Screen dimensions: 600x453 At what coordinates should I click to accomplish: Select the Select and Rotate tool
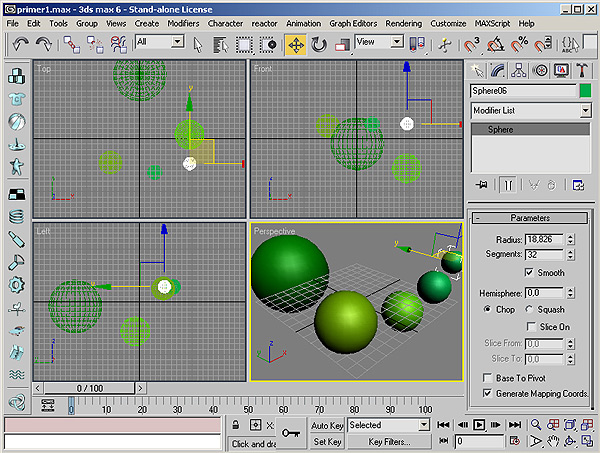pos(319,44)
